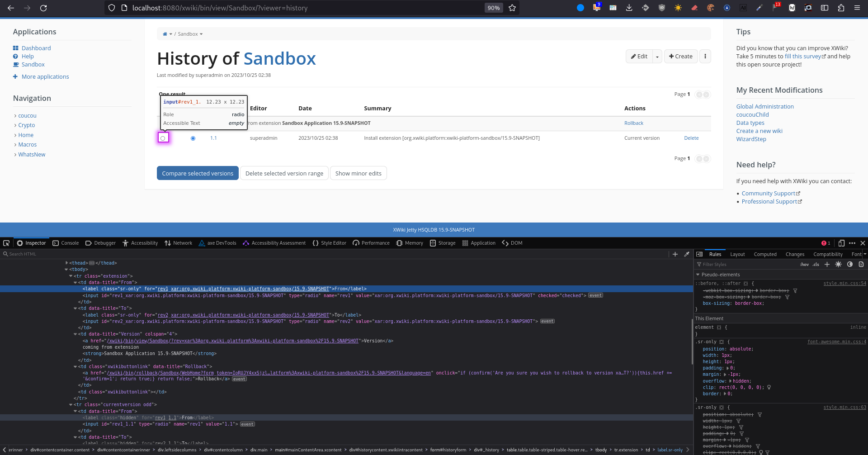Open the DevTools responsive design mode icon

841,243
